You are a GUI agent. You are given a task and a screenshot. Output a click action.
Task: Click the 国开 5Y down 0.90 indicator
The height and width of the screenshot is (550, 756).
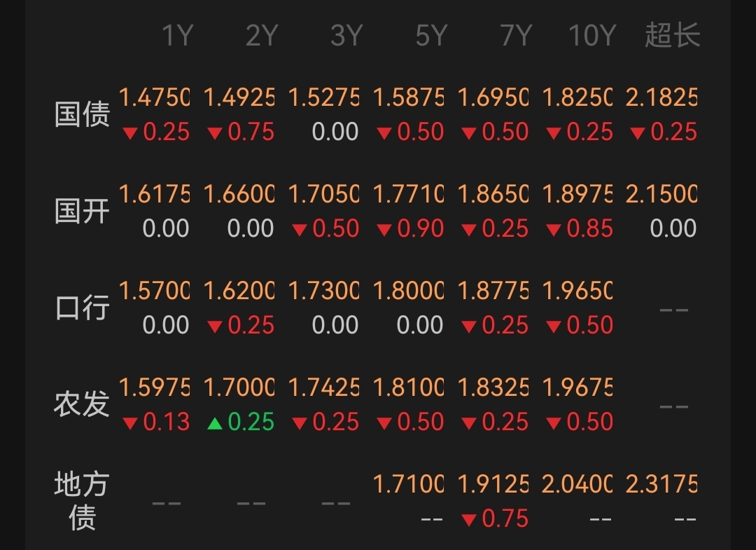(411, 228)
